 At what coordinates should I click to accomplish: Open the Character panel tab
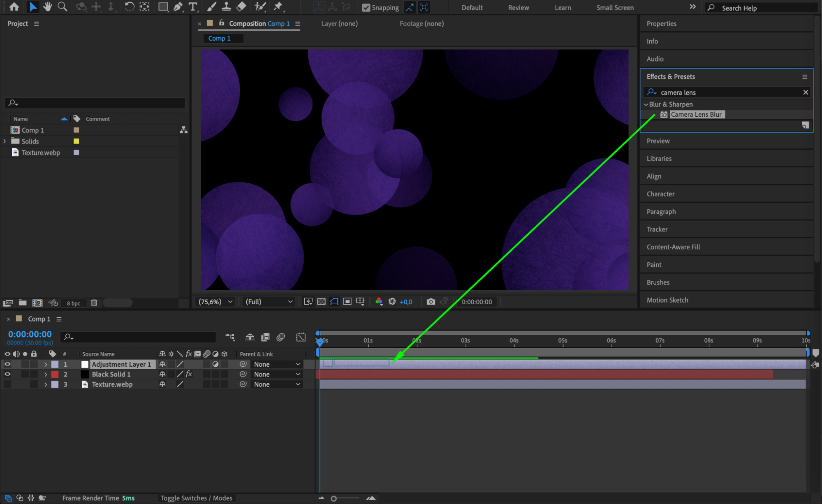tap(660, 194)
